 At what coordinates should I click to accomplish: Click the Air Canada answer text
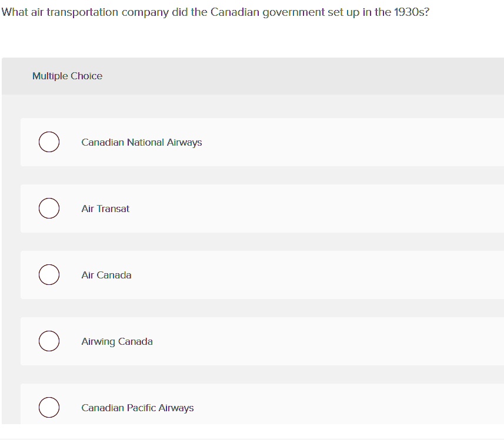(106, 275)
